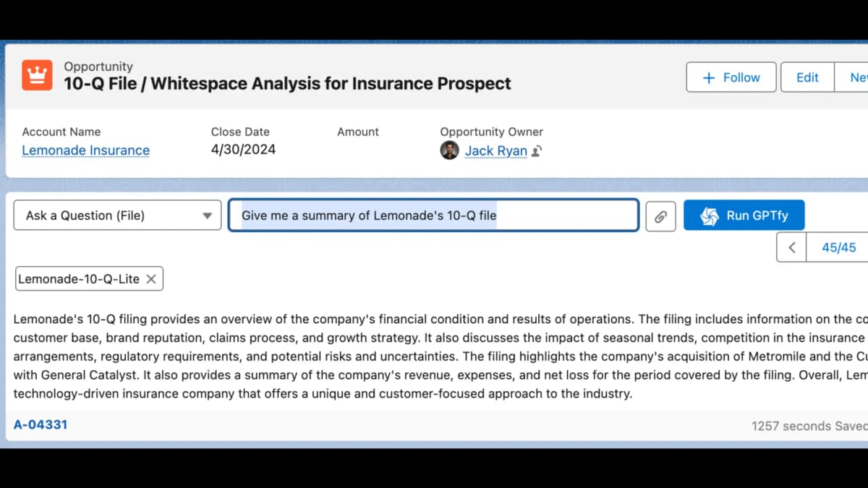Click inside the prompt text input field

[x=433, y=215]
